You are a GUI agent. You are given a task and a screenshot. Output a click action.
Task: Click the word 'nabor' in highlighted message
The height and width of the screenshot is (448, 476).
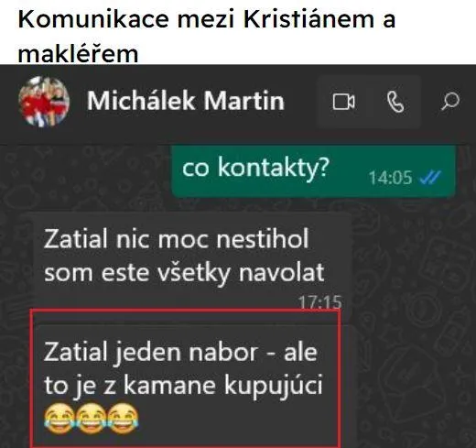222,352
